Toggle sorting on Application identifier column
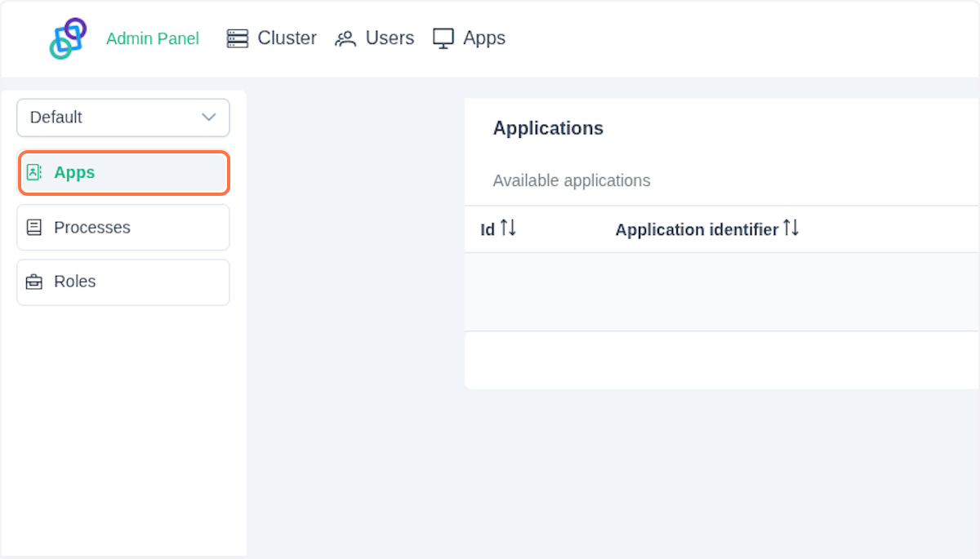The image size is (980, 559). [x=791, y=228]
